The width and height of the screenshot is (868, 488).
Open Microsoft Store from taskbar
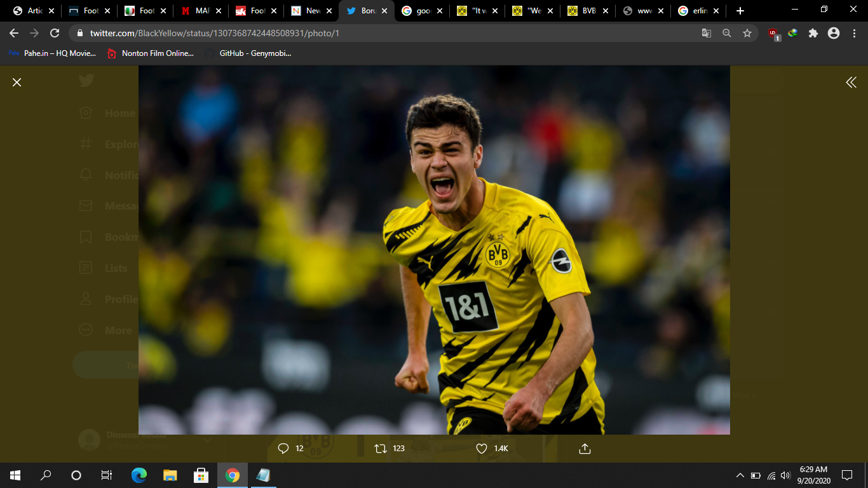201,475
